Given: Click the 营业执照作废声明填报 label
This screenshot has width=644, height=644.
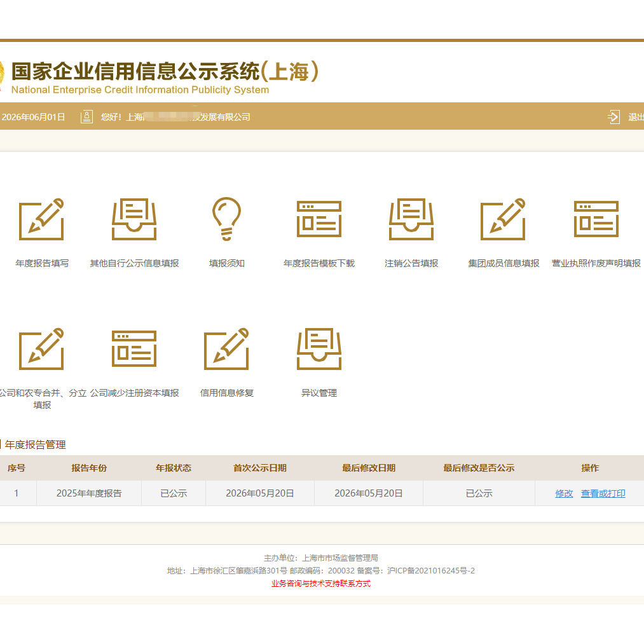Looking at the screenshot, I should (596, 263).
